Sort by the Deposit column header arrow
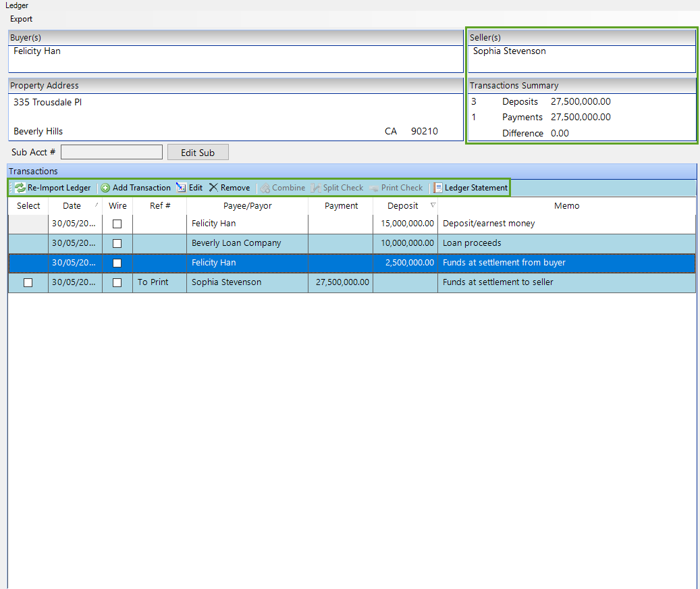Image resolution: width=700 pixels, height=589 pixels. 432,205
